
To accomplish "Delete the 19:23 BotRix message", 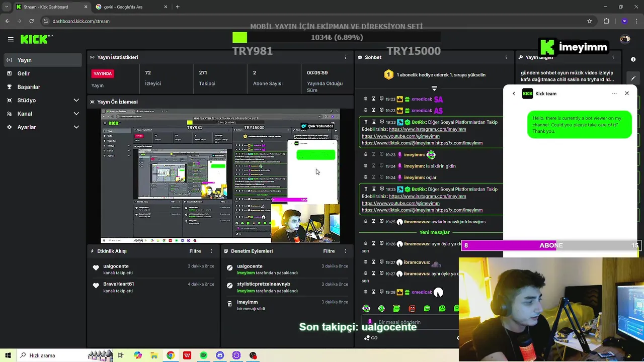I will point(366,122).
